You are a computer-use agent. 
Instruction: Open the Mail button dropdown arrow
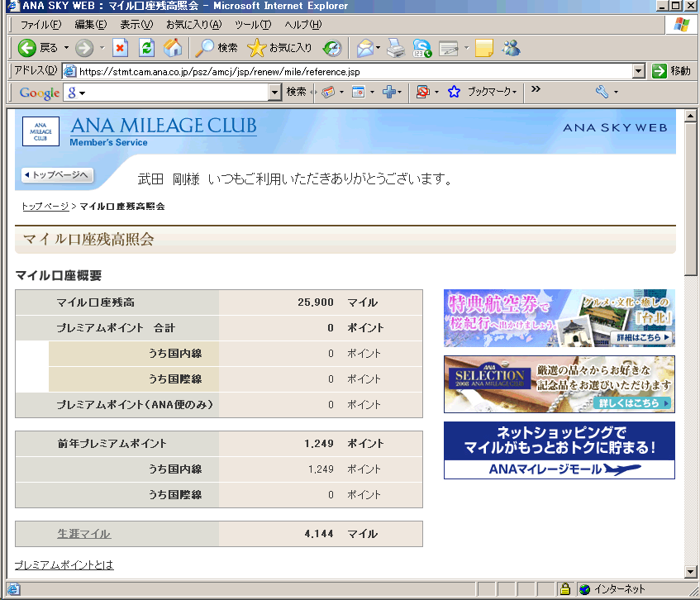coord(378,48)
